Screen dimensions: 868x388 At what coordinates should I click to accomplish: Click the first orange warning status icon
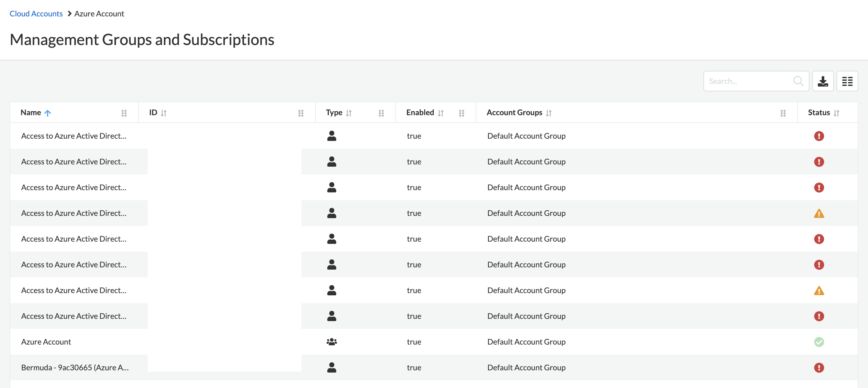[x=818, y=213]
